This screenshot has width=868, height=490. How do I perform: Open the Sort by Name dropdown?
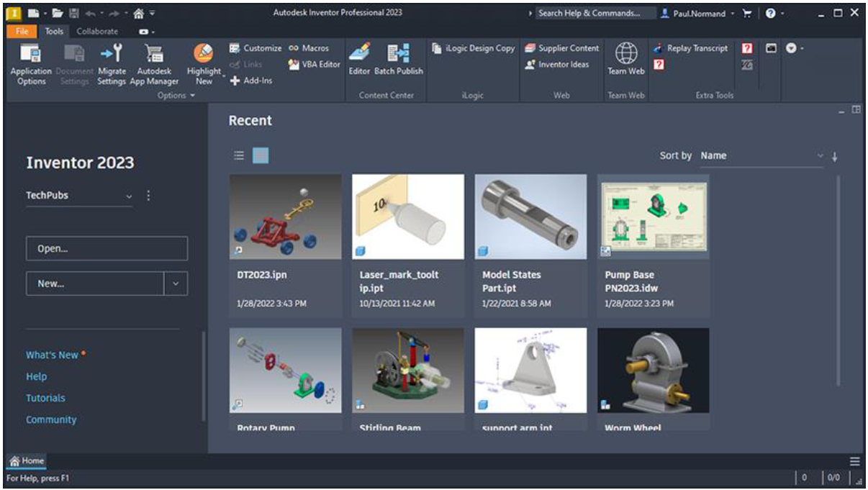762,156
